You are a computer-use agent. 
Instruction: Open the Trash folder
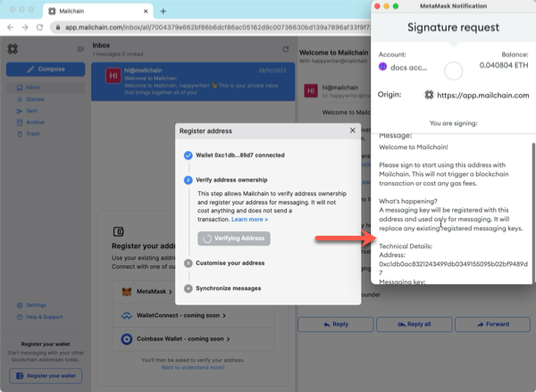[46, 134]
